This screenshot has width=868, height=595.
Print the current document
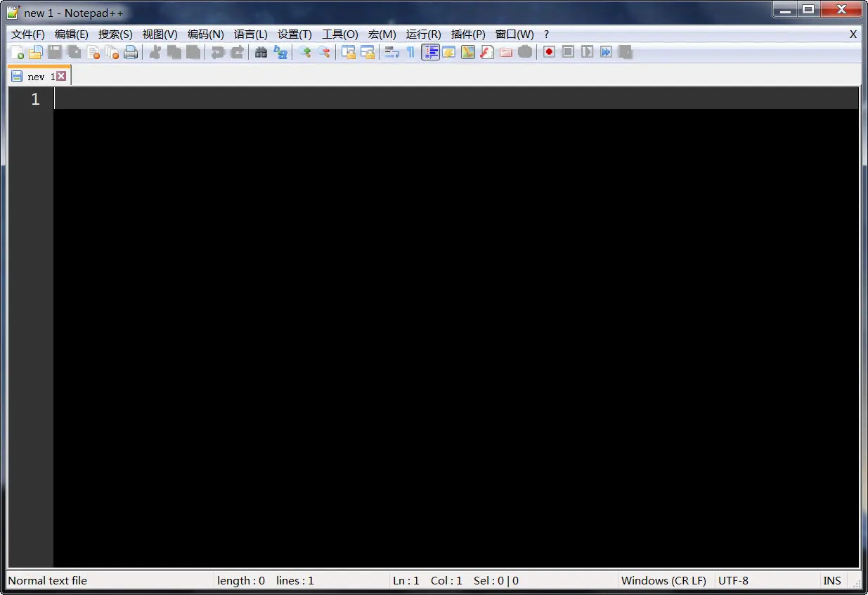[x=131, y=51]
